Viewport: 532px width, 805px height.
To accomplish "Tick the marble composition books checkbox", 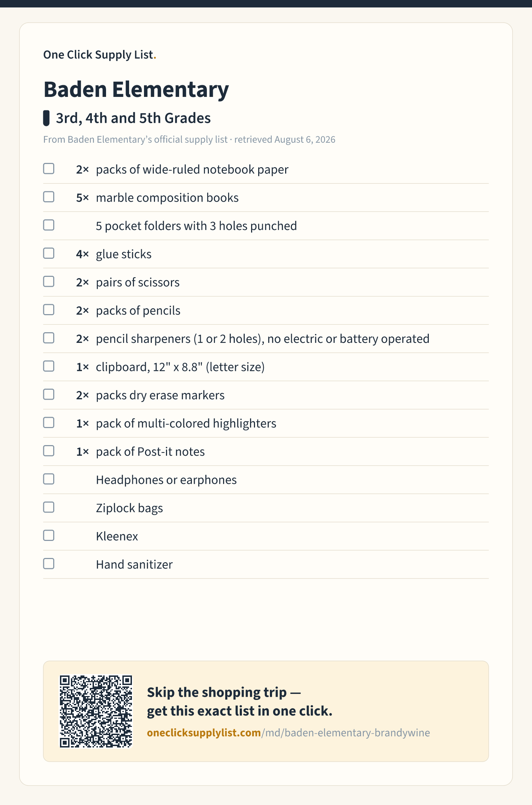I will [49, 197].
